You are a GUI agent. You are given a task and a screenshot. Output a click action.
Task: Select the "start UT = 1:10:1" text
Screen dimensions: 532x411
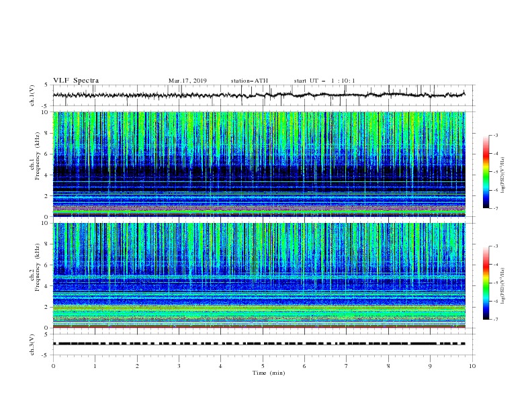(324, 81)
